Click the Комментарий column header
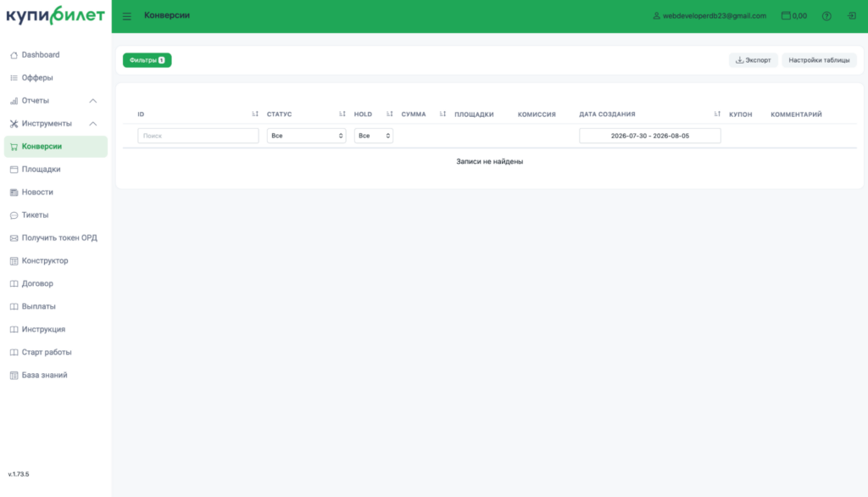The width and height of the screenshot is (868, 497). tap(796, 114)
